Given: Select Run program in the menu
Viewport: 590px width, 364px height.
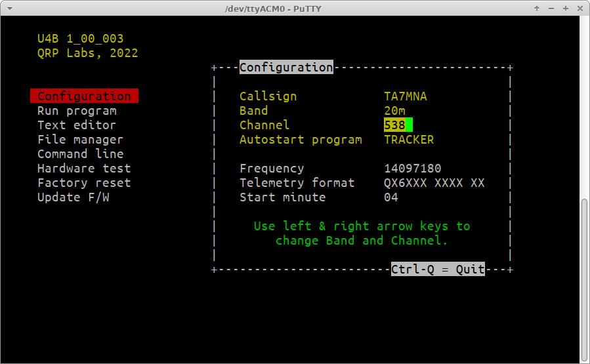Looking at the screenshot, I should pyautogui.click(x=77, y=111).
